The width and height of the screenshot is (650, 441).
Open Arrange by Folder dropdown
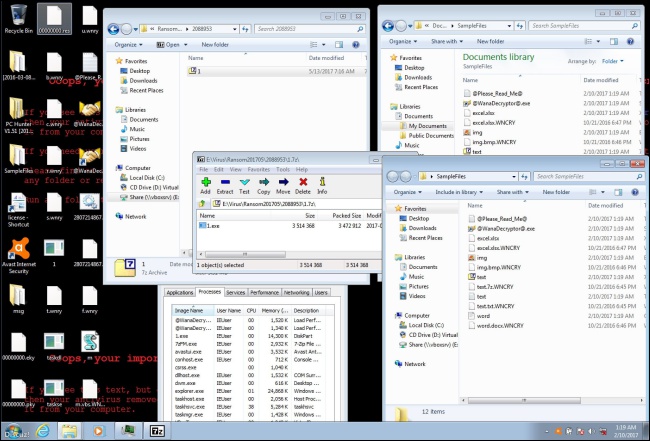[x=612, y=61]
